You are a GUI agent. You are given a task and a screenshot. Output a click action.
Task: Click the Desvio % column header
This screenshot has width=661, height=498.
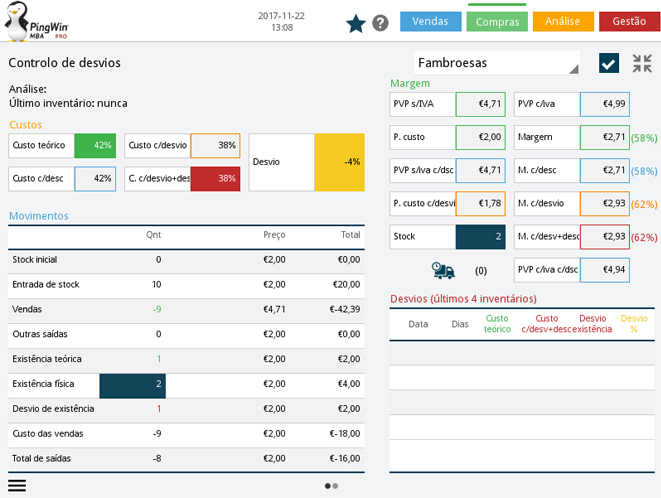coord(634,324)
